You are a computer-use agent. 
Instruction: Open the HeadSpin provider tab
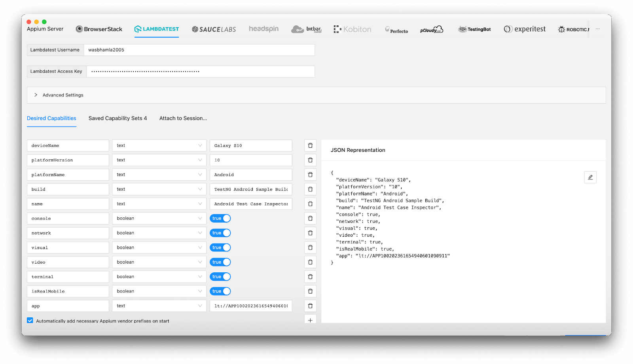tap(263, 29)
